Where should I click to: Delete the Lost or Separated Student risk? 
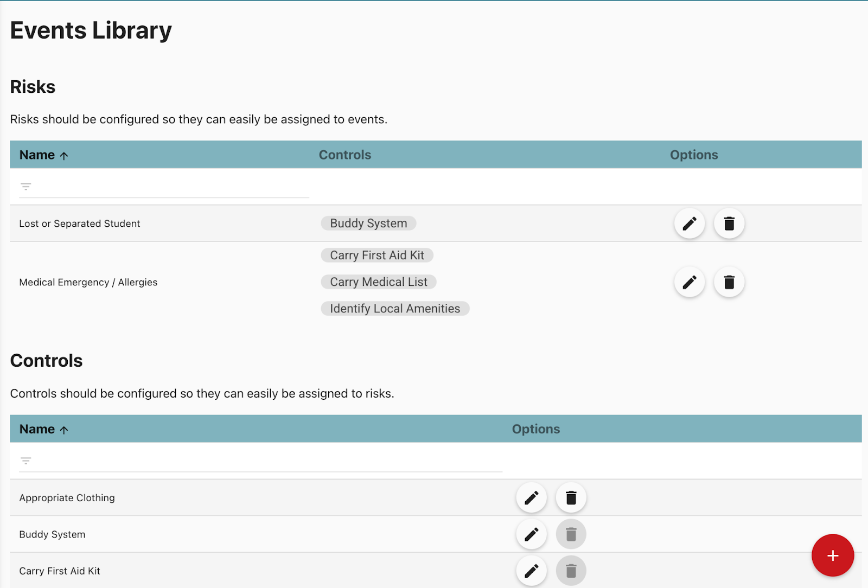pyautogui.click(x=729, y=223)
